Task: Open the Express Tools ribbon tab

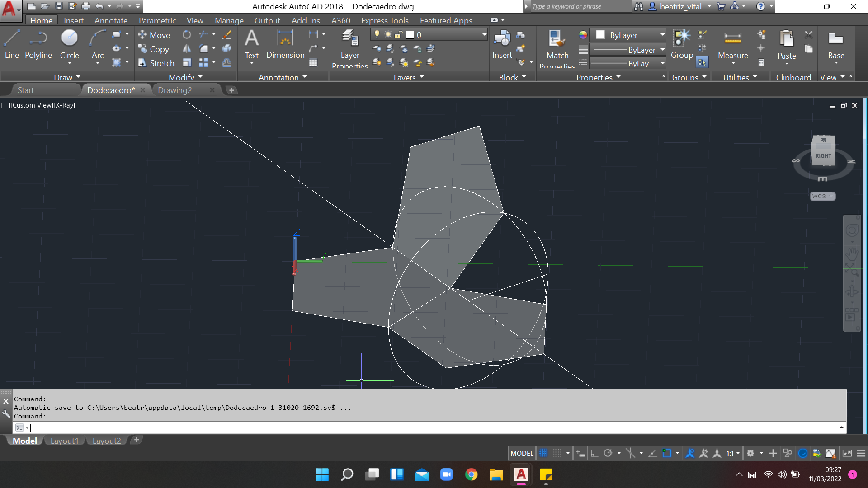Action: (385, 20)
